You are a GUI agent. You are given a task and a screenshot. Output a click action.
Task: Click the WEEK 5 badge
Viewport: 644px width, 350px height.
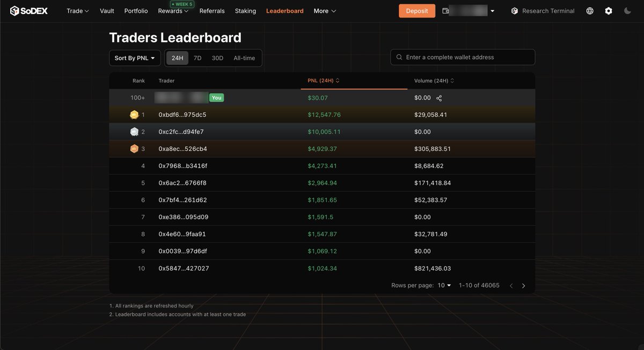181,4
